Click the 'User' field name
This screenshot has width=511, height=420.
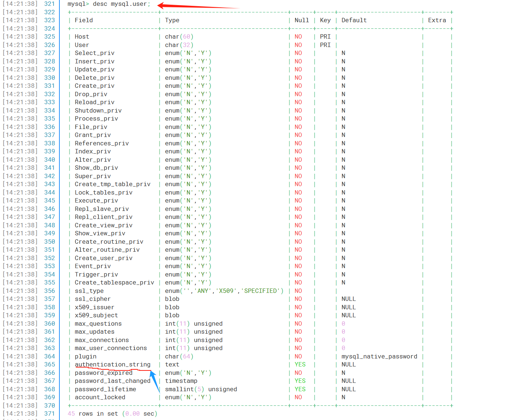click(x=82, y=45)
